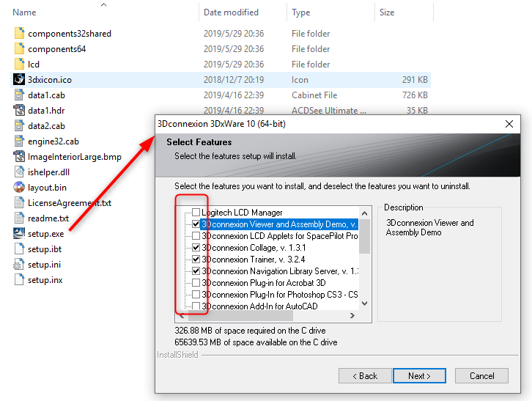Go to the Next installer step
Image resolution: width=532 pixels, height=401 pixels.
pos(419,376)
